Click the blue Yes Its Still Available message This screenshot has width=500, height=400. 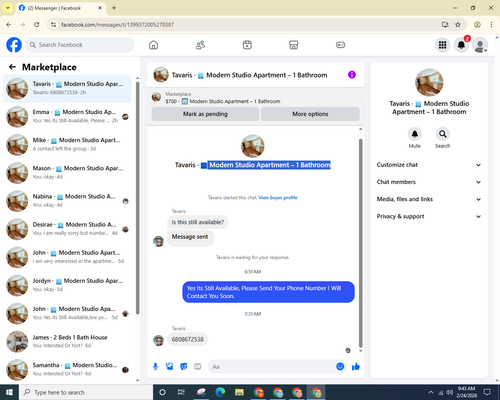point(268,292)
